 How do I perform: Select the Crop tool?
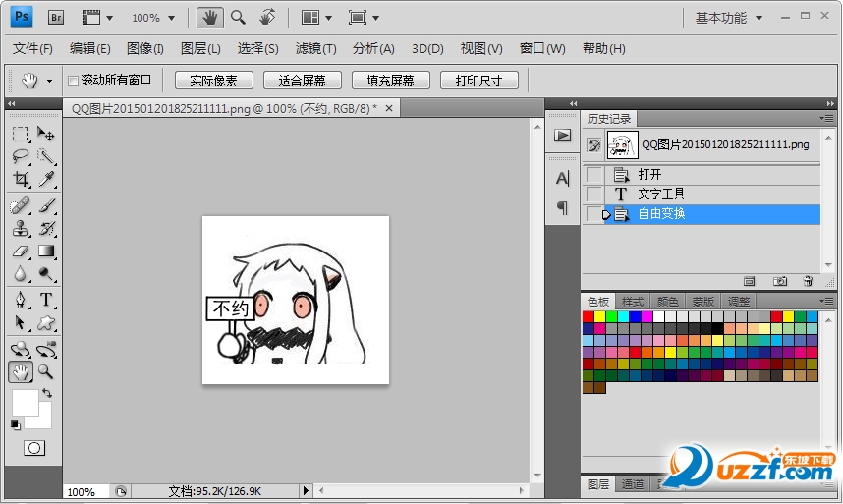pyautogui.click(x=21, y=179)
